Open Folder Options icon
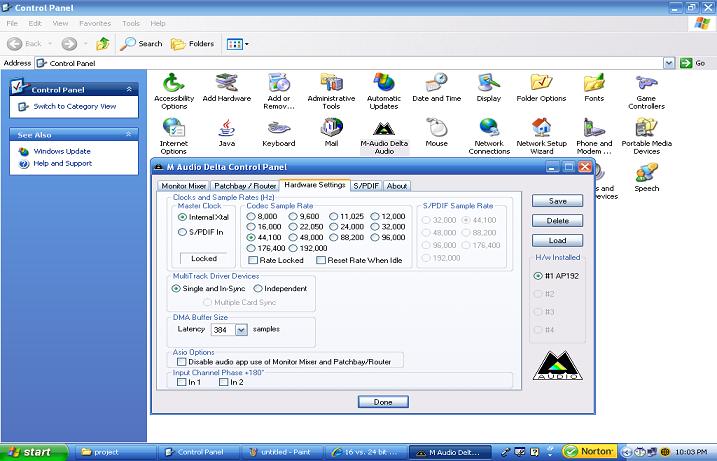 point(541,88)
